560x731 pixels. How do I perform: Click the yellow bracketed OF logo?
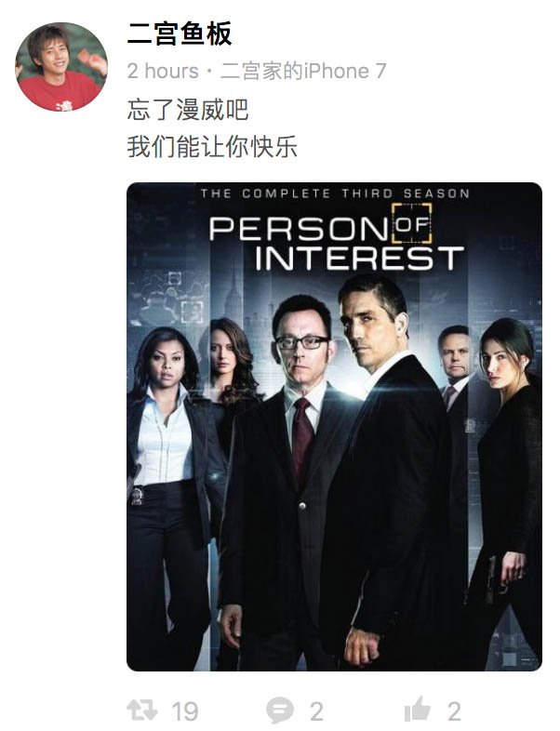411,224
